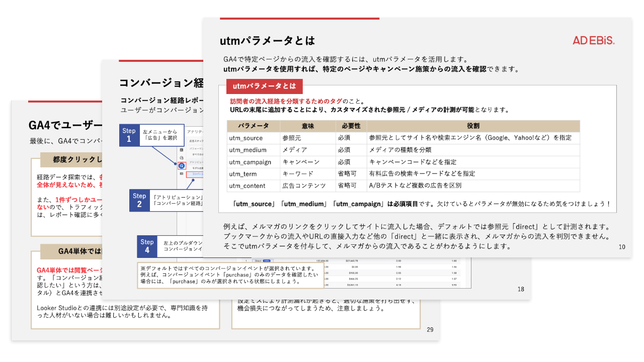Viewport: 644px width, 362px height.
Task: Click page number 10 on front slide
Action: click(622, 247)
